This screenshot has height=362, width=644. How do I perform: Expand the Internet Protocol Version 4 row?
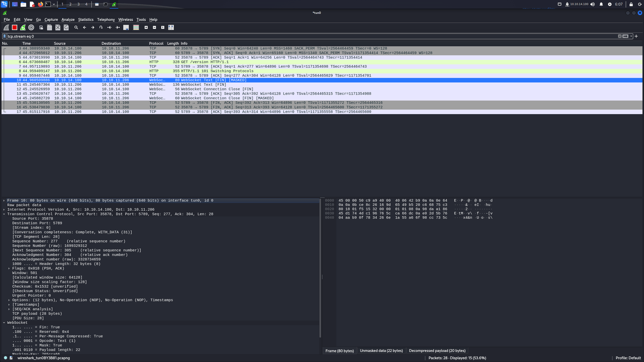click(x=4, y=209)
